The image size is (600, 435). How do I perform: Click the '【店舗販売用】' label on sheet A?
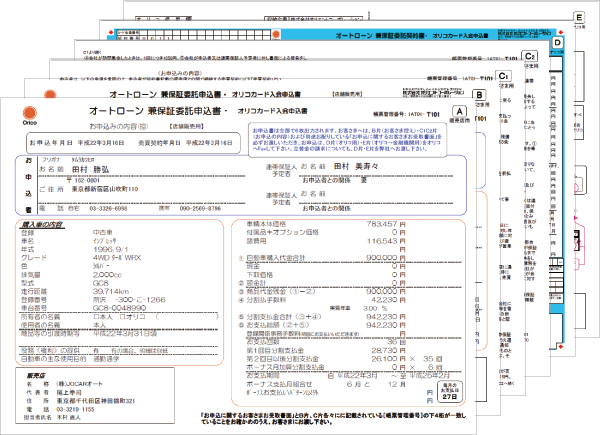(x=187, y=126)
